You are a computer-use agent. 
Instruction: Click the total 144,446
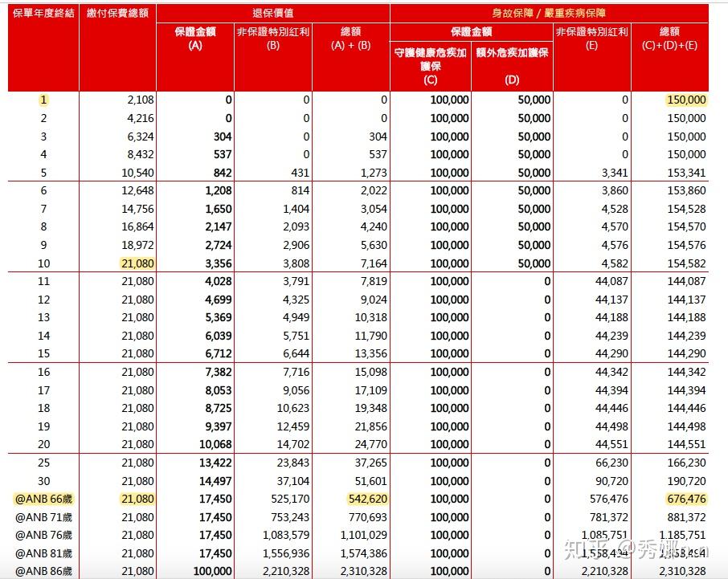pos(686,408)
